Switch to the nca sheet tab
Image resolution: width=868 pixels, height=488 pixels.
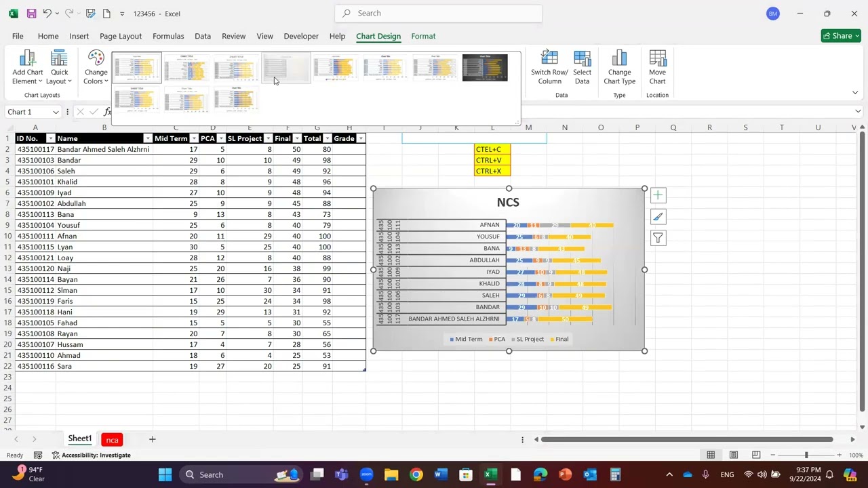(x=112, y=440)
